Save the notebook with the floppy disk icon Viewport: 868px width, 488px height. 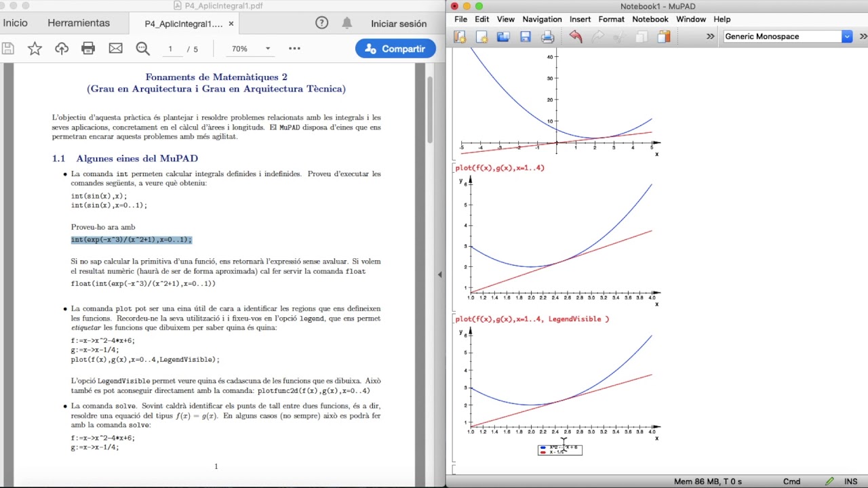coord(526,37)
